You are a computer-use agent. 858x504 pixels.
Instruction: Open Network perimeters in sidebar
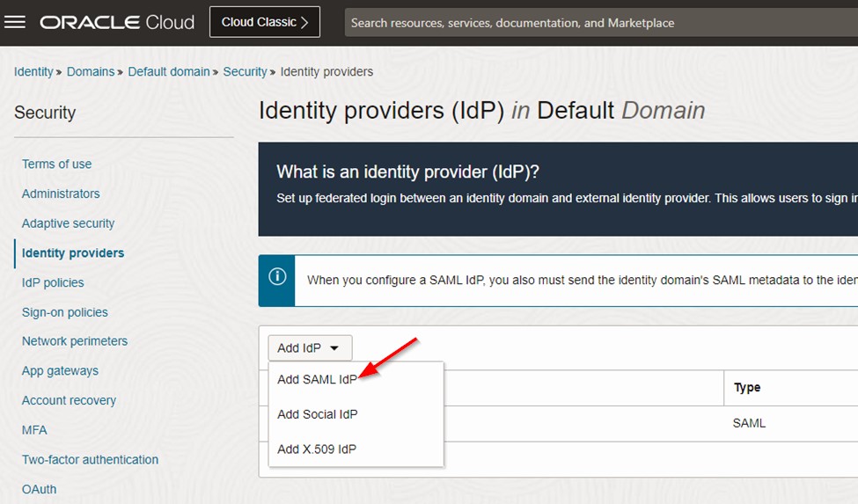pos(75,341)
